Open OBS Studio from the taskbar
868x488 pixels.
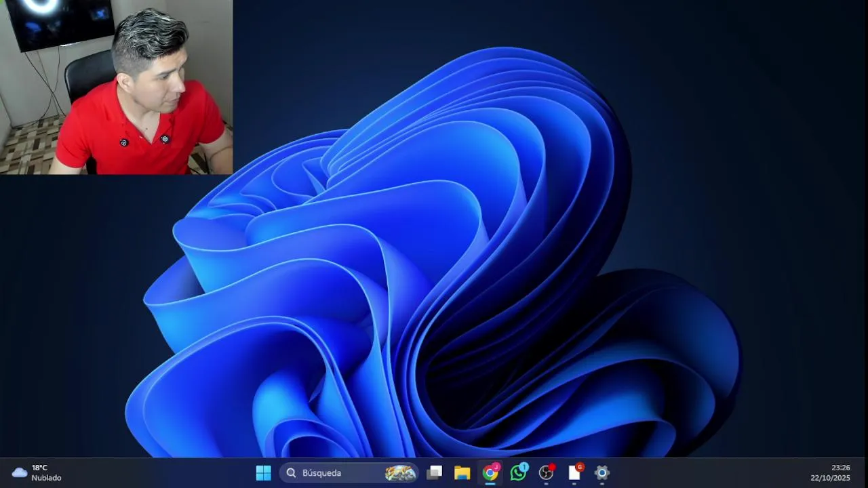tap(547, 472)
